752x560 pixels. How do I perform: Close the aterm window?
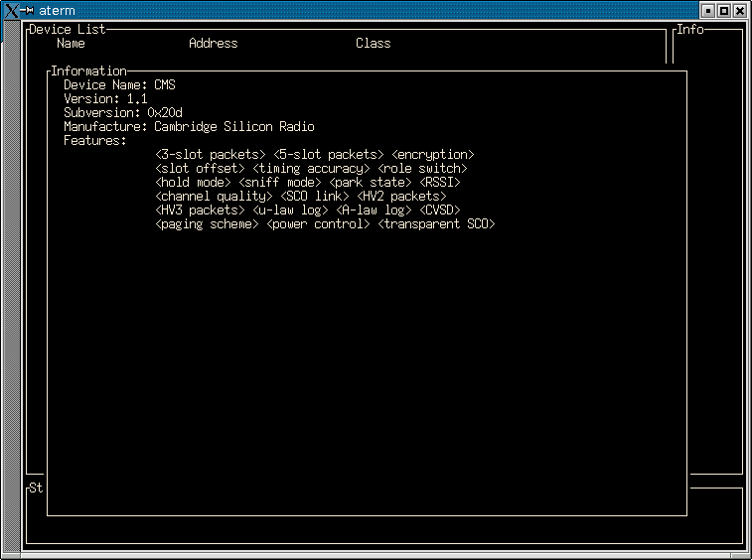(x=740, y=11)
